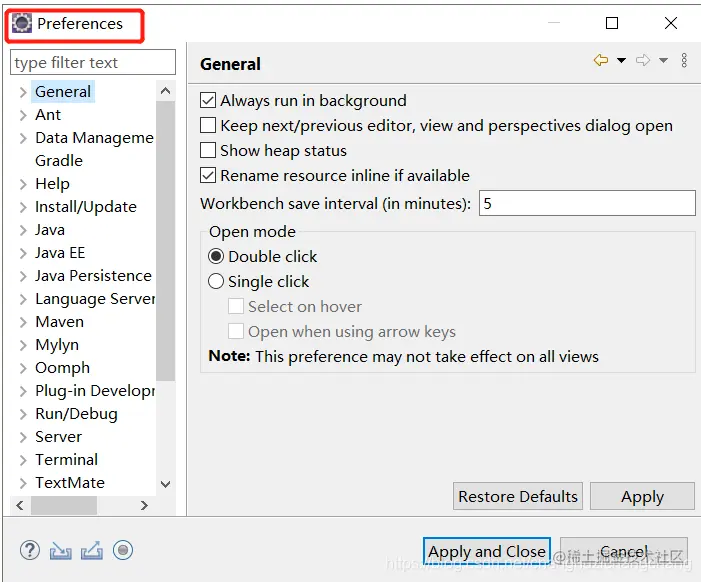The width and height of the screenshot is (701, 582).
Task: Expand the Plug-in Development node
Action: click(x=23, y=391)
